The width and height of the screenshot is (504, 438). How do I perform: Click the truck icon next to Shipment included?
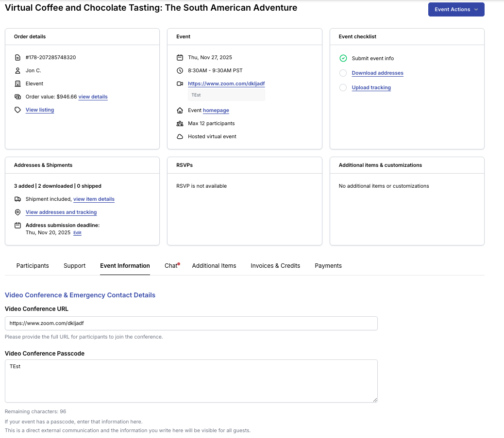coord(17,199)
